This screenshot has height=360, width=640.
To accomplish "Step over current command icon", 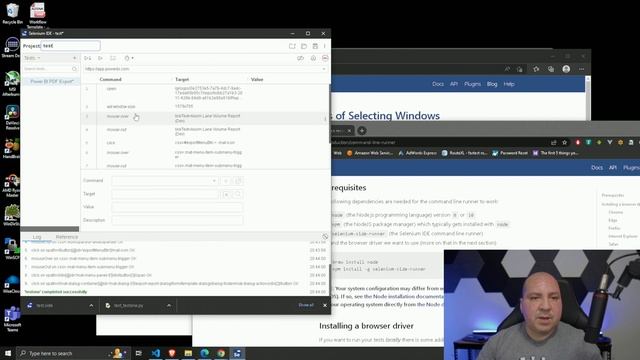I will click(x=113, y=58).
